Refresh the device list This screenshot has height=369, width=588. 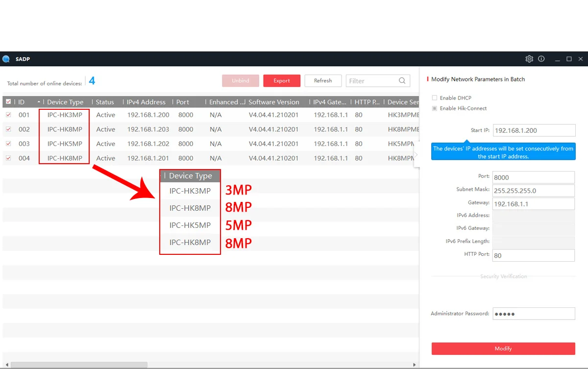[x=323, y=81]
